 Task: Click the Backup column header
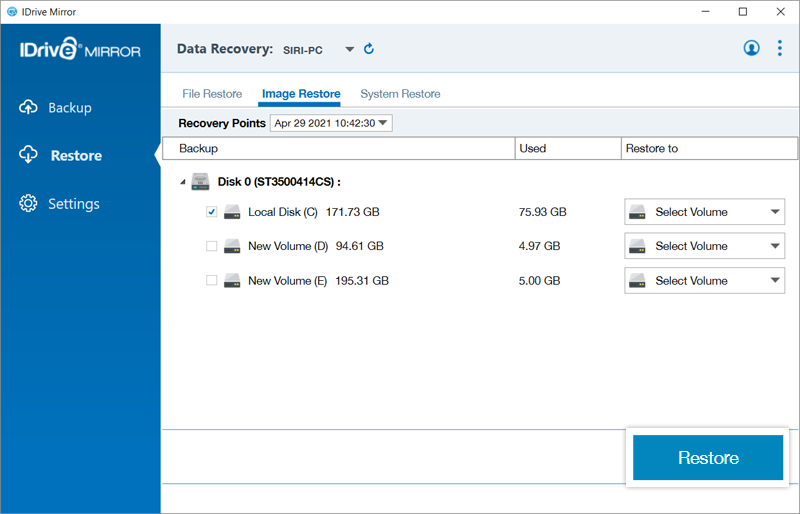[338, 149]
